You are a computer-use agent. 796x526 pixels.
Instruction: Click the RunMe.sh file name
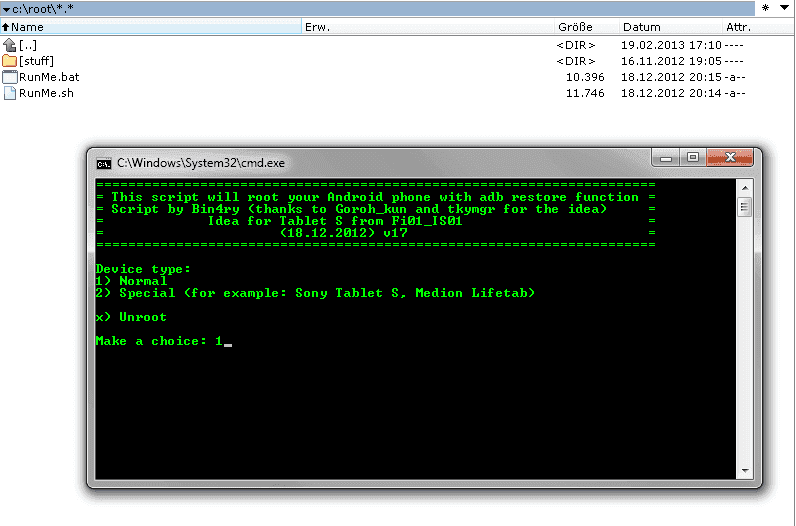pyautogui.click(x=46, y=93)
